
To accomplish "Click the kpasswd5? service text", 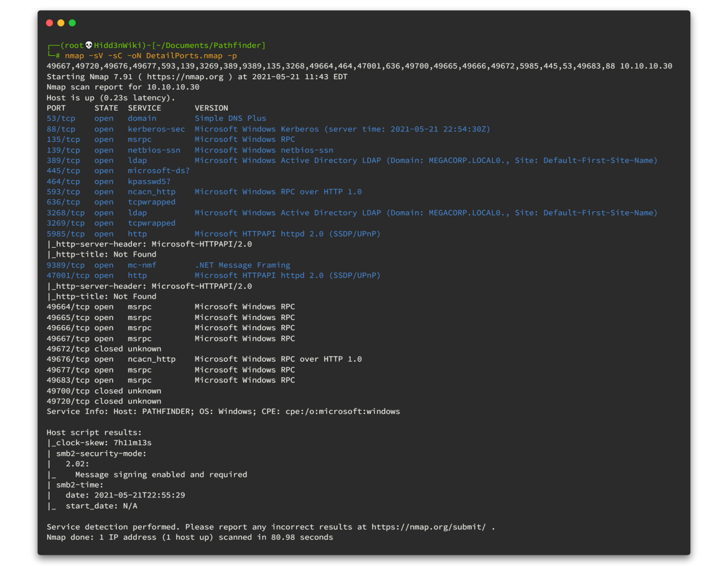I will (x=149, y=181).
